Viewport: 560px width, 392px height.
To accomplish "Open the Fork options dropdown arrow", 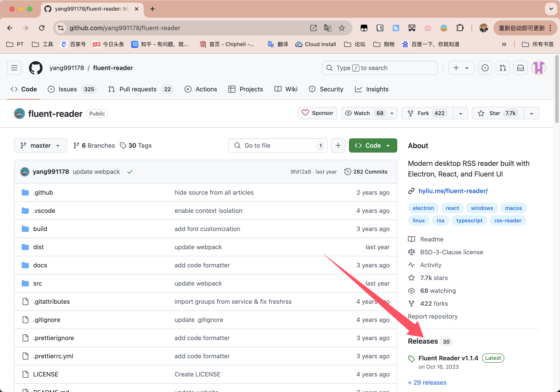I will (x=460, y=114).
